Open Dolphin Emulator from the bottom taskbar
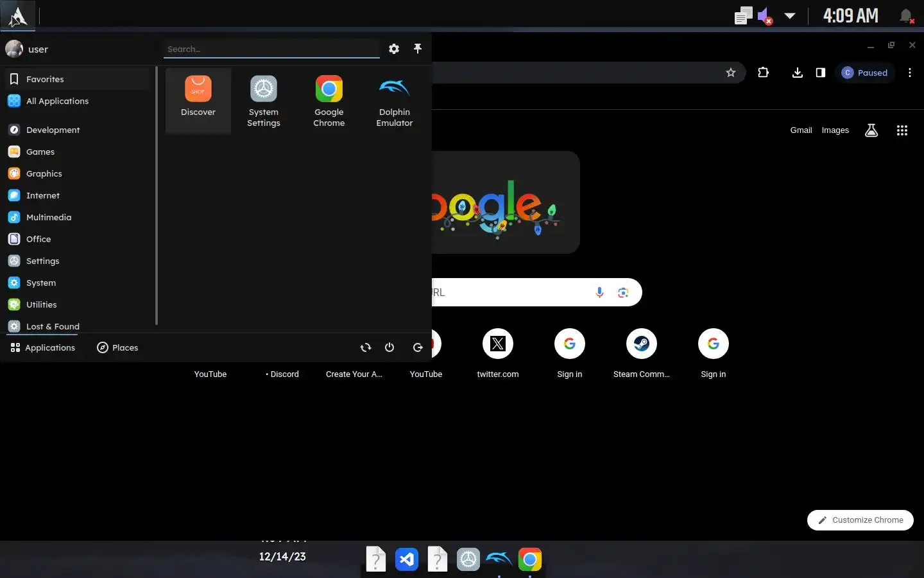The height and width of the screenshot is (578, 924). 499,559
